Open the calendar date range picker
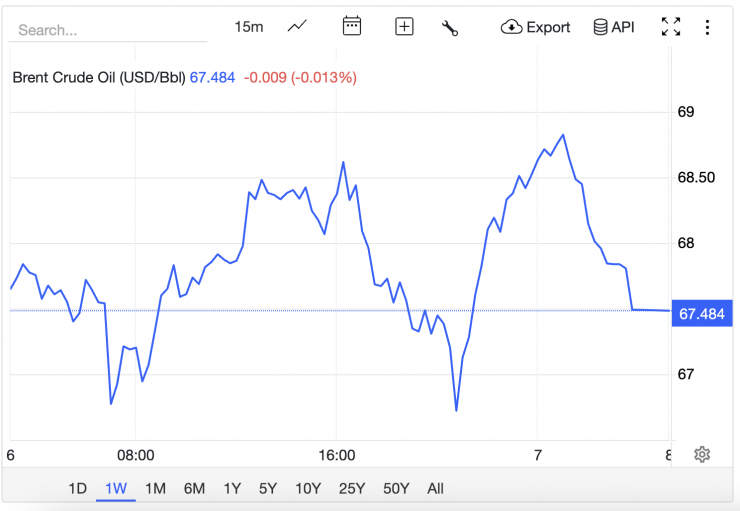This screenshot has height=511, width=740. [351, 27]
